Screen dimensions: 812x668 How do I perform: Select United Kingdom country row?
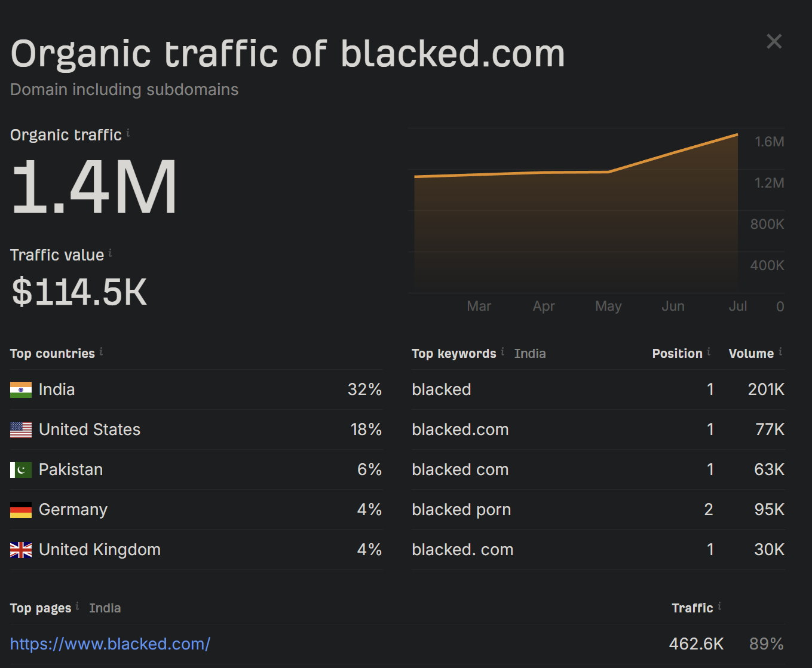(x=196, y=550)
